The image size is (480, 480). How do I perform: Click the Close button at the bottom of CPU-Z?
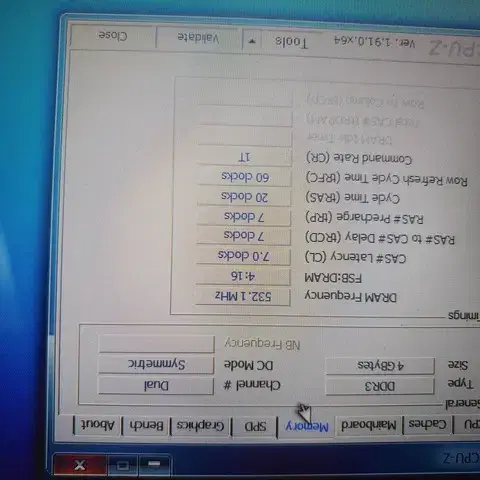(113, 36)
